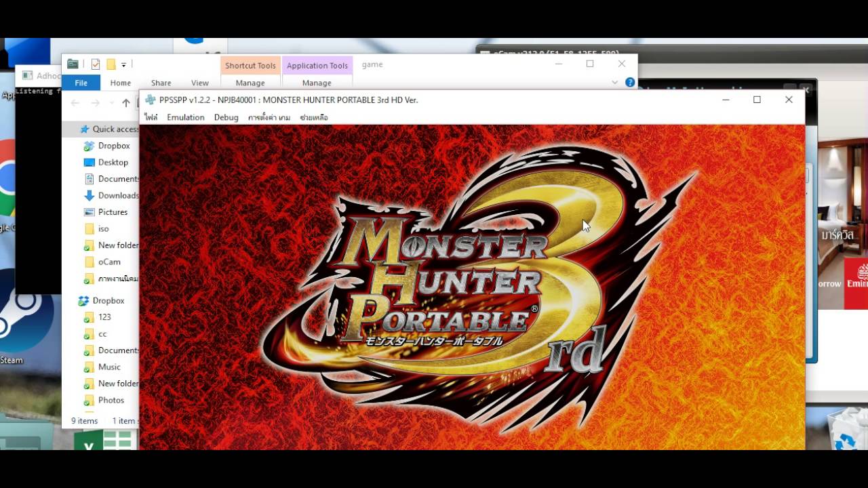Switch to the Home ribbon tab

click(x=121, y=83)
